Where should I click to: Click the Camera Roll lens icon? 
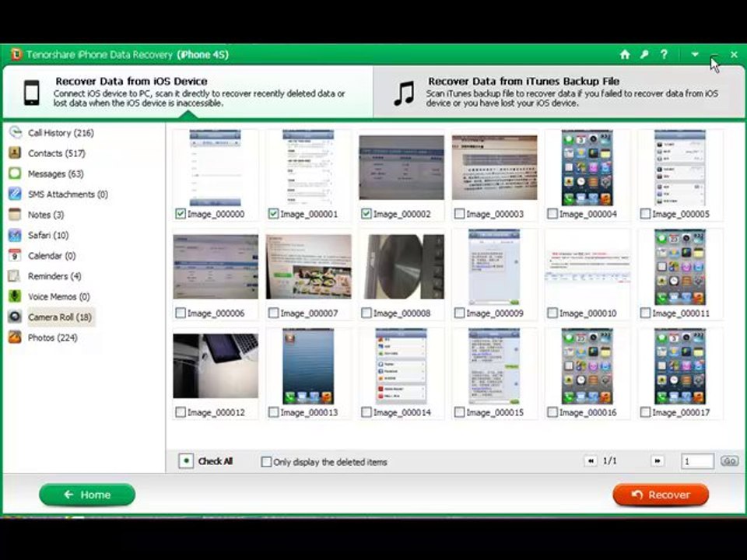(15, 317)
